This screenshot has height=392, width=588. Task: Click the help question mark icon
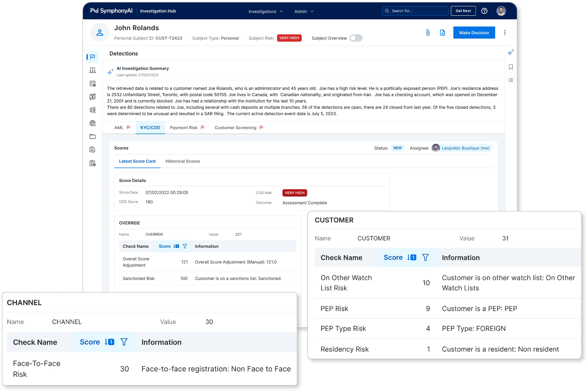pos(484,11)
